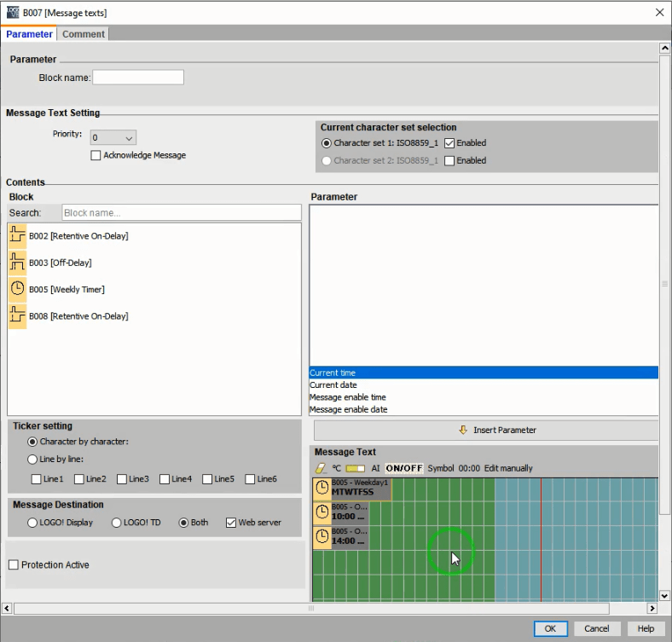672x642 pixels.
Task: Click the ON/OFF status text icon
Action: point(403,468)
